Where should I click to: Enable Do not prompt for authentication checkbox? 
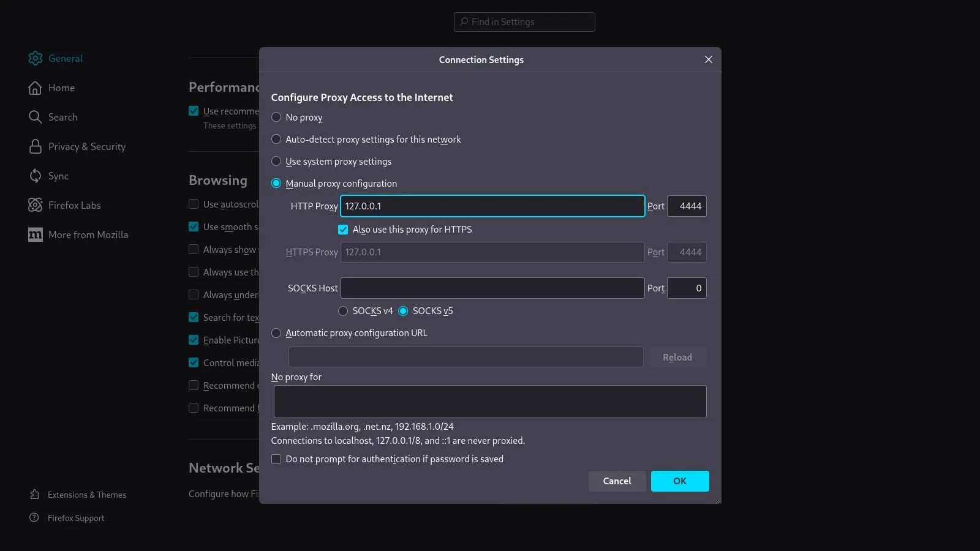click(276, 459)
